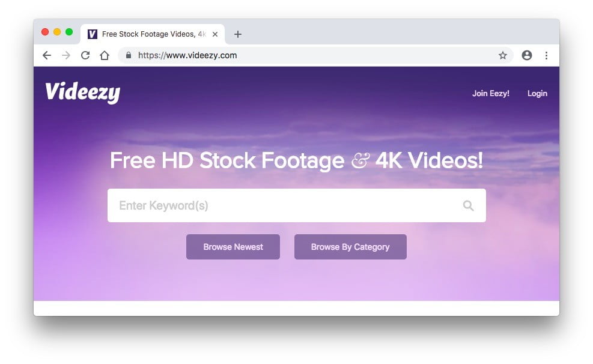This screenshot has height=364, width=593.
Task: Click the Join Eezy! link
Action: 490,93
